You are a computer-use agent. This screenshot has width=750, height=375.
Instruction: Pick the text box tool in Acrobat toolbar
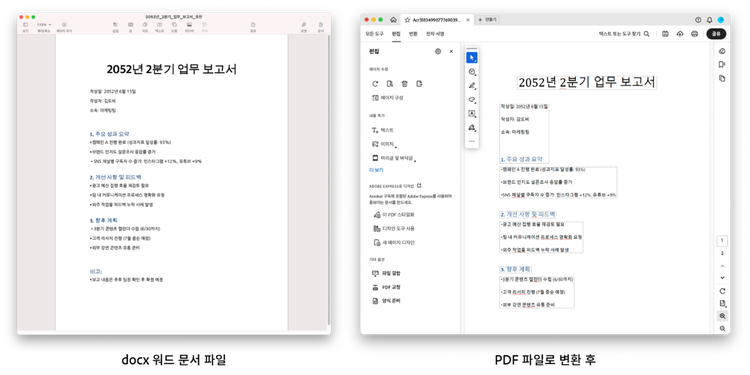point(472,114)
